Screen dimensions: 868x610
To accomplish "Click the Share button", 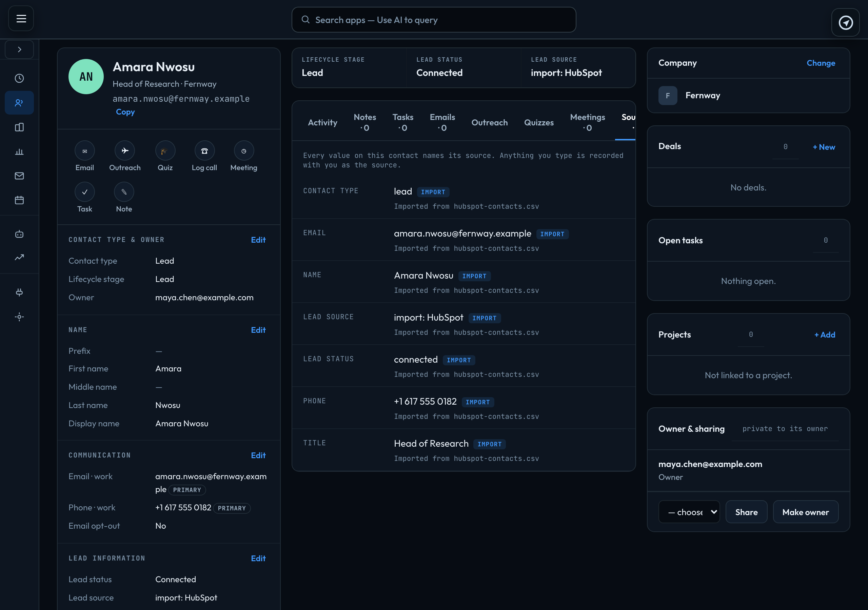I will (x=746, y=512).
